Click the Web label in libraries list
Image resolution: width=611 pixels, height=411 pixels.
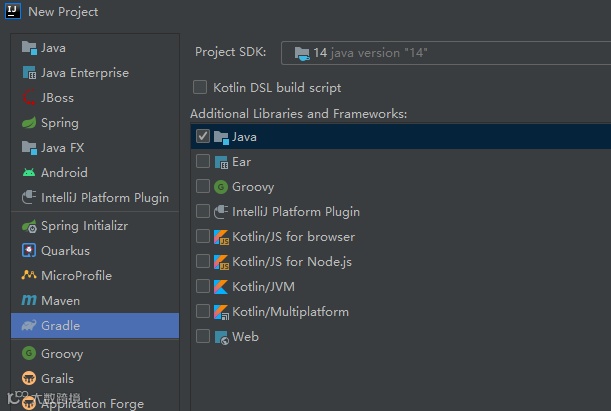pyautogui.click(x=245, y=337)
